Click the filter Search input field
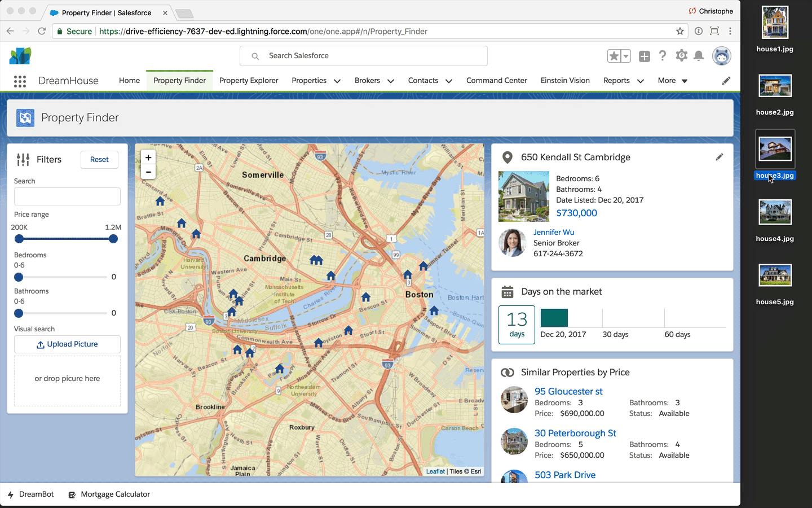The height and width of the screenshot is (508, 812). pos(67,196)
